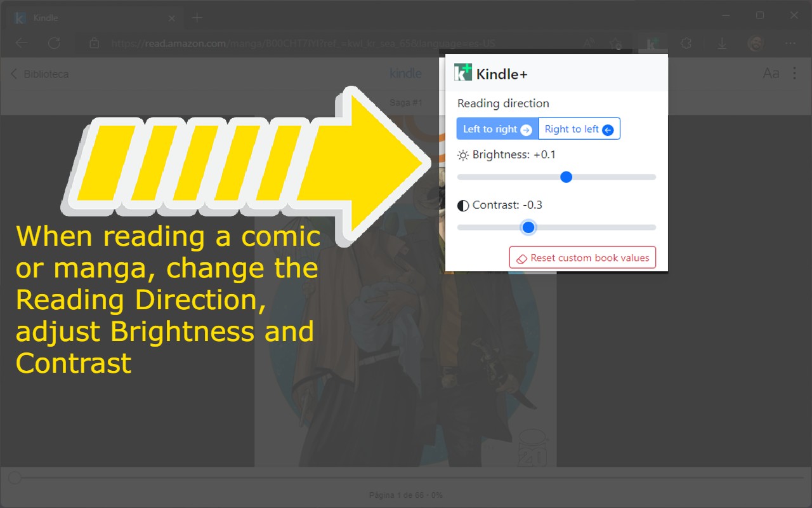Close the Kindle browser tab

[x=170, y=18]
